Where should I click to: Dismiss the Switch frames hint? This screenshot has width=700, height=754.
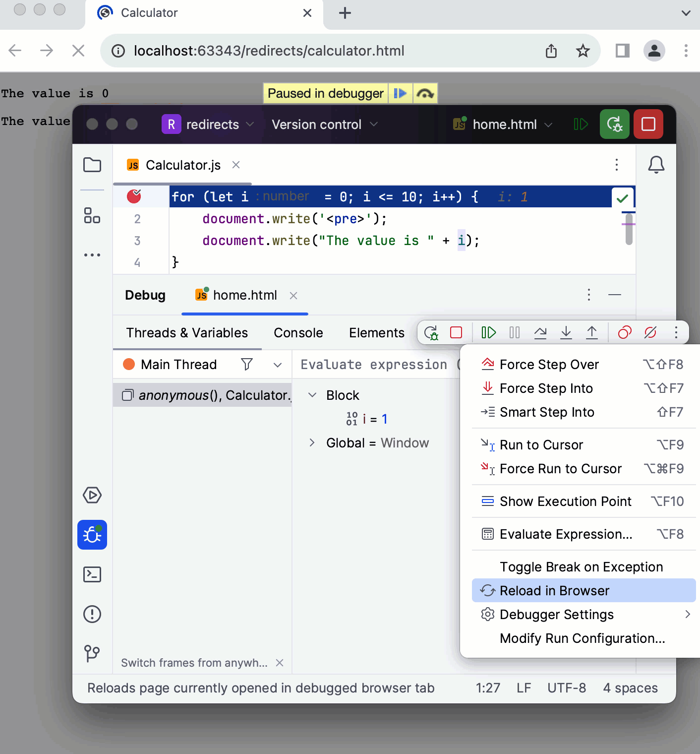coord(280,663)
